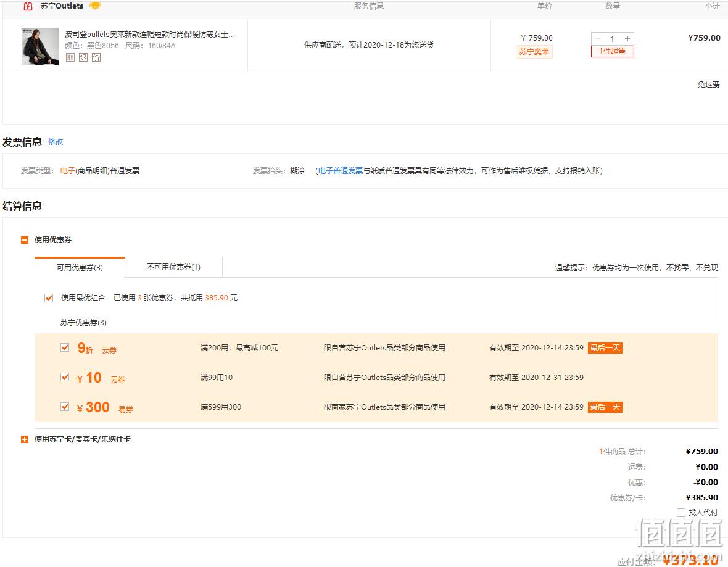Click the 免运费 shipping label

click(x=708, y=85)
